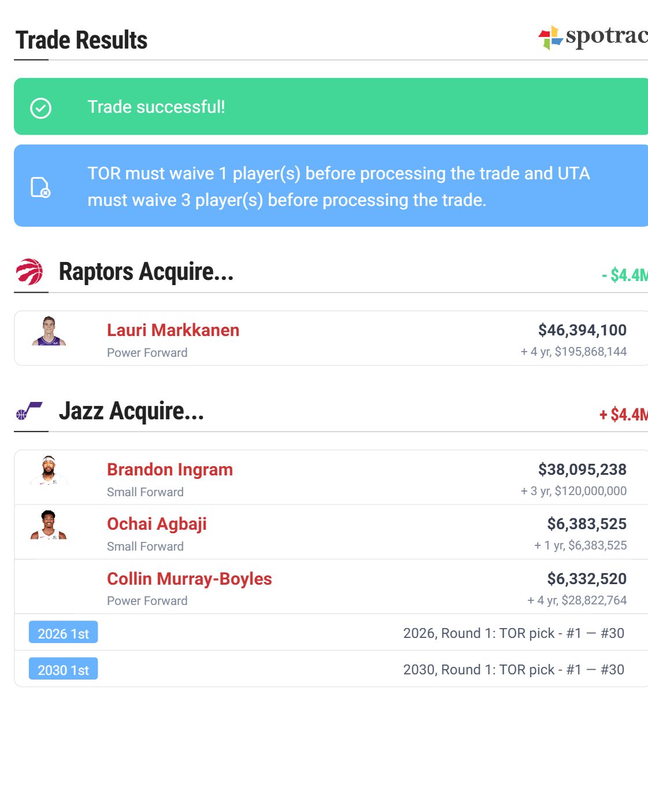The image size is (648, 812).
Task: Click the Trade successful banner
Action: (x=331, y=107)
